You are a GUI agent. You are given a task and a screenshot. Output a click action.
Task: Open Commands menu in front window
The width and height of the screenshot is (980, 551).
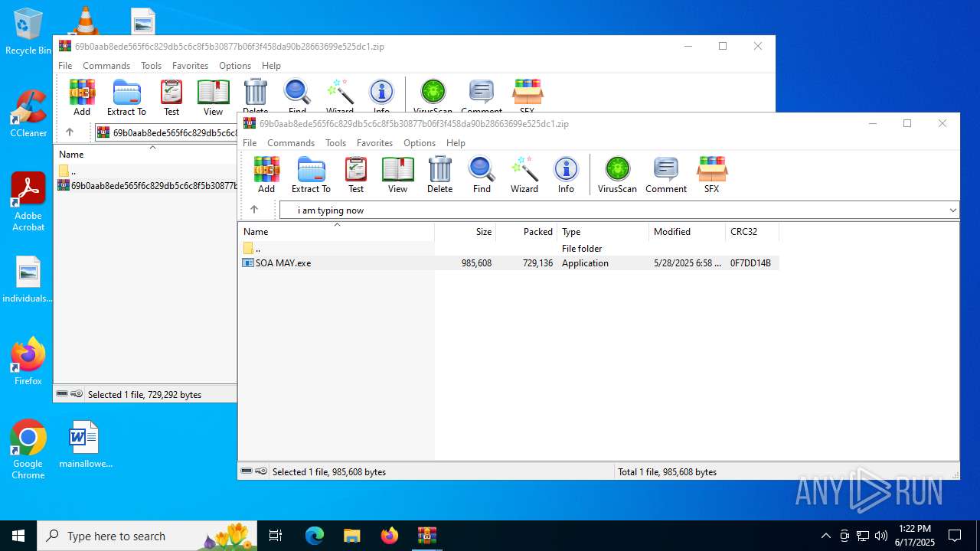(x=291, y=143)
